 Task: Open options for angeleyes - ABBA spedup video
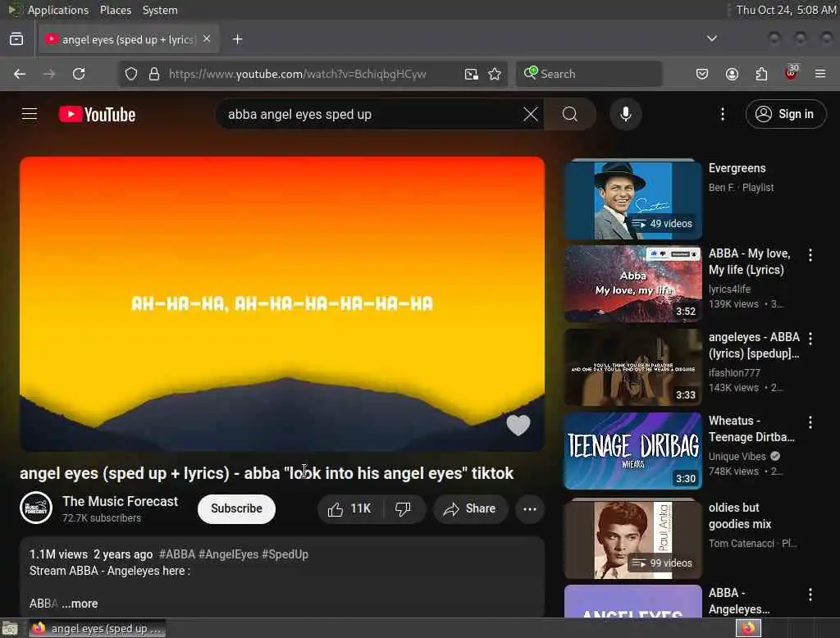tap(810, 339)
